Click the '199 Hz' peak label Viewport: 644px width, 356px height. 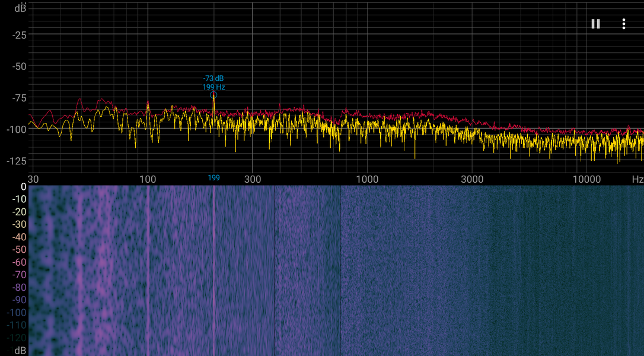coord(213,87)
